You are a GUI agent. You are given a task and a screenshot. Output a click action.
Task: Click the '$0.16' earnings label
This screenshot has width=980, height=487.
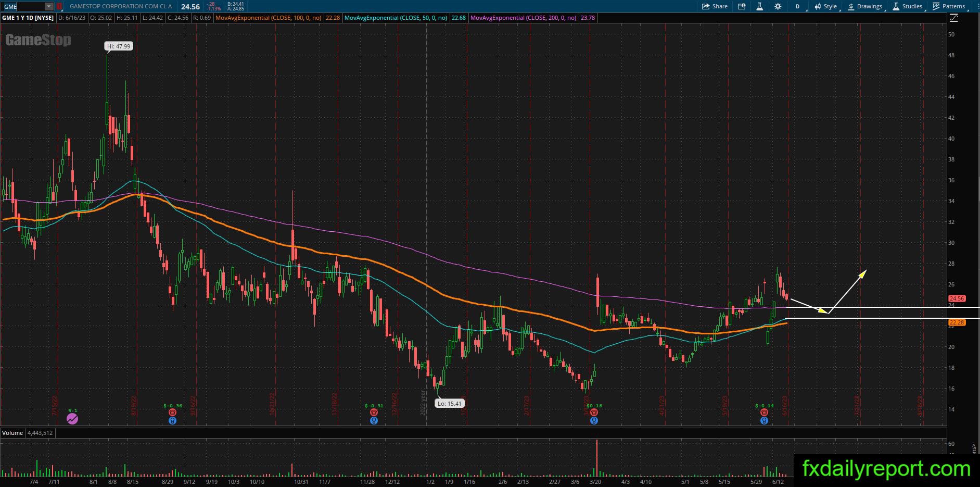(x=594, y=406)
